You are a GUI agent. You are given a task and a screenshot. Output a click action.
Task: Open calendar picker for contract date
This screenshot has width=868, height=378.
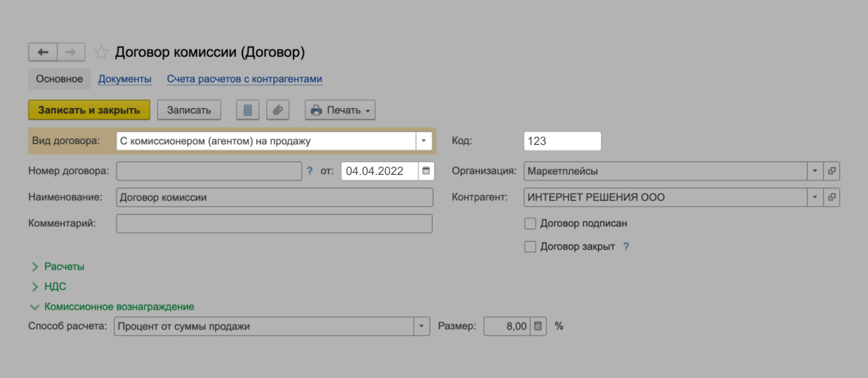pyautogui.click(x=426, y=170)
